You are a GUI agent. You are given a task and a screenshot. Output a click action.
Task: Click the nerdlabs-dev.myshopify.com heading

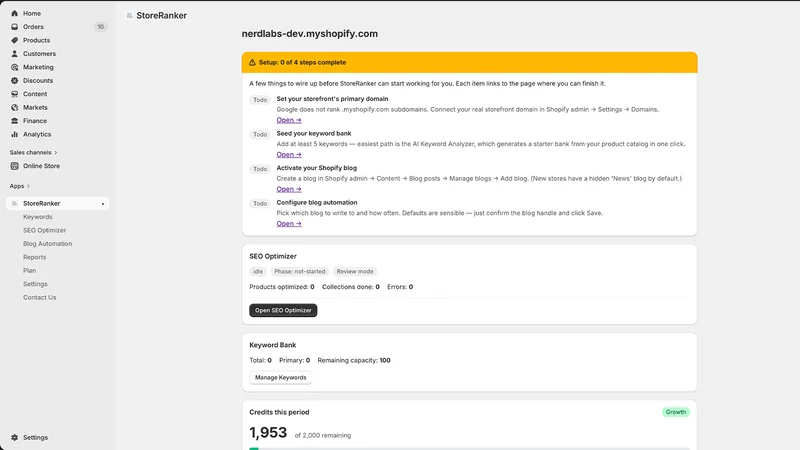pos(310,34)
